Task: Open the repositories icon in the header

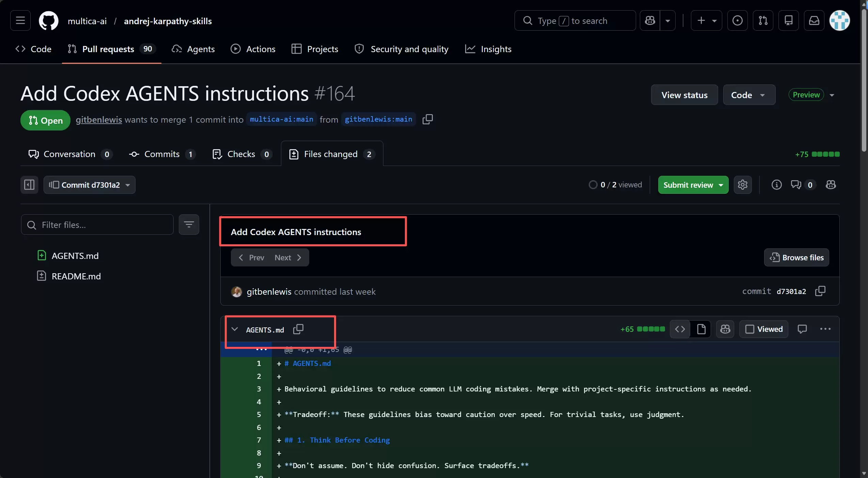Action: click(x=789, y=21)
